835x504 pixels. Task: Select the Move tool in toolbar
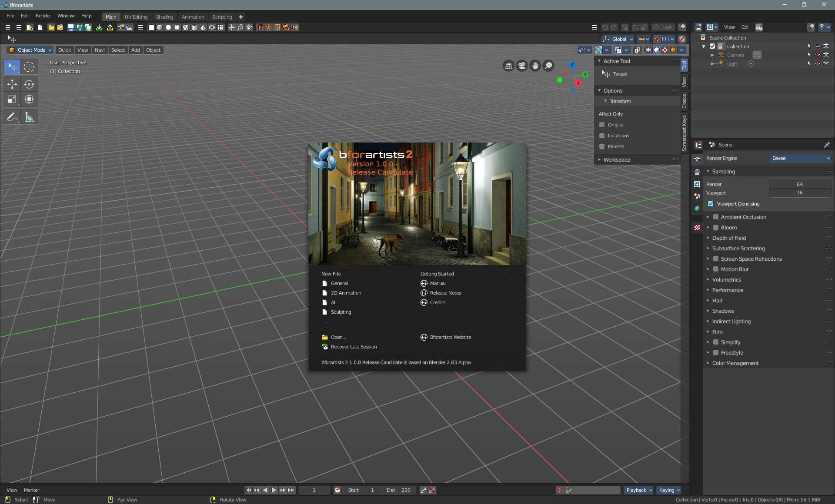pyautogui.click(x=12, y=84)
